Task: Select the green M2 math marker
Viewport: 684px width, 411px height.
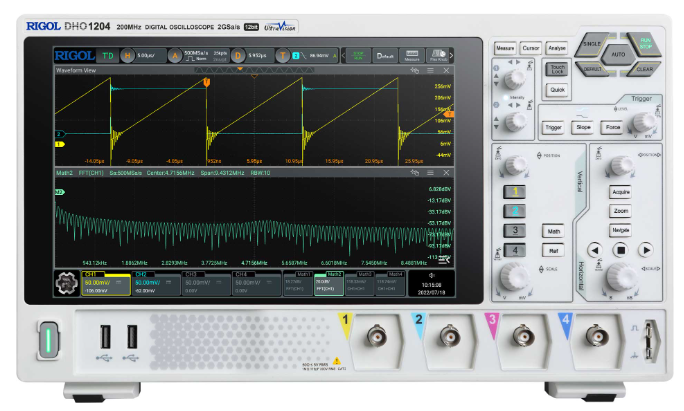Action: pos(59,192)
